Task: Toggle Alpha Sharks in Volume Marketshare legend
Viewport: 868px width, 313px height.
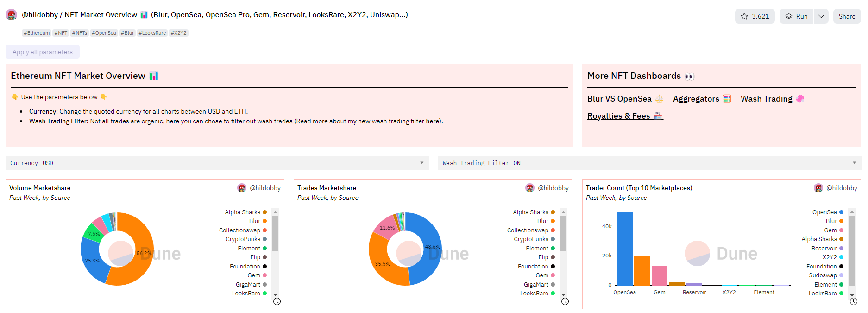Action: (245, 212)
